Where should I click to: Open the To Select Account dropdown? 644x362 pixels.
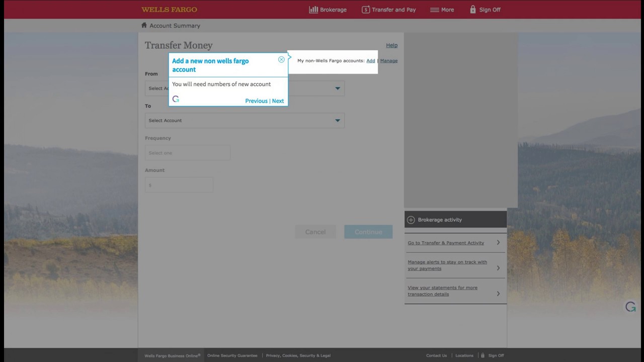(x=245, y=121)
